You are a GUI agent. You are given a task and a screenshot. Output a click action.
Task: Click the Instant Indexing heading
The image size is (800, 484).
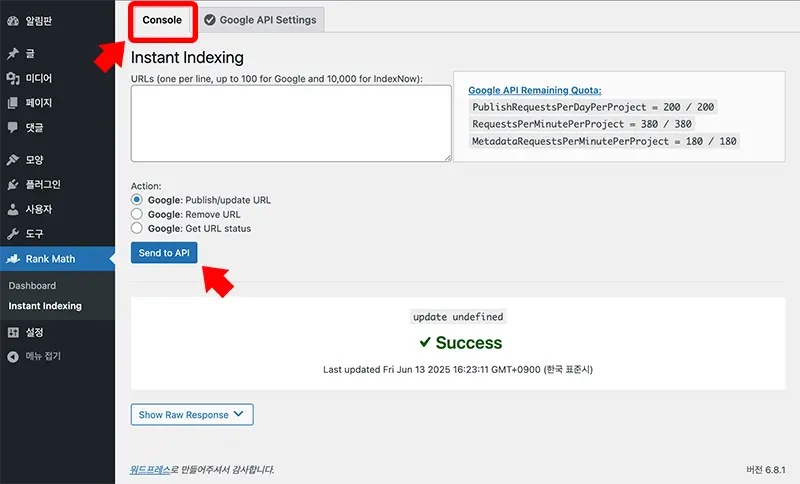click(x=187, y=58)
